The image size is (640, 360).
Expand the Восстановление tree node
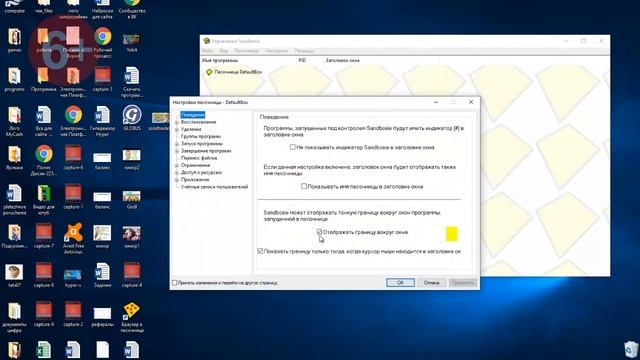point(177,122)
